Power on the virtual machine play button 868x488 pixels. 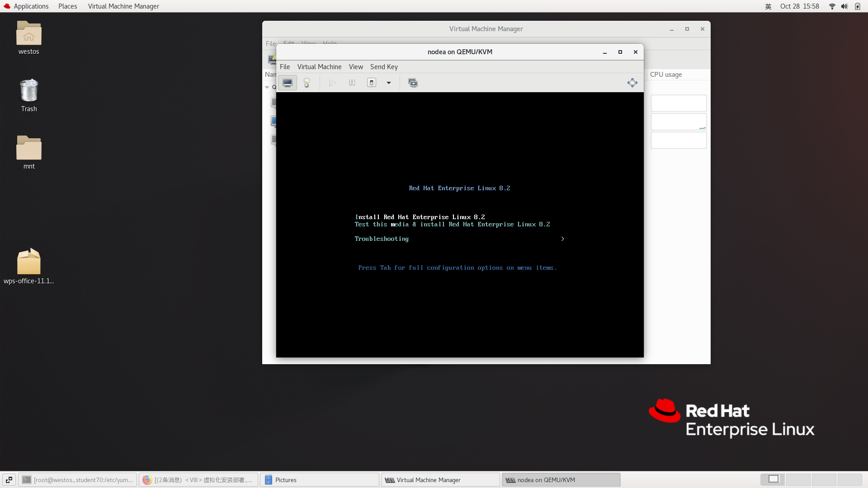coord(332,83)
